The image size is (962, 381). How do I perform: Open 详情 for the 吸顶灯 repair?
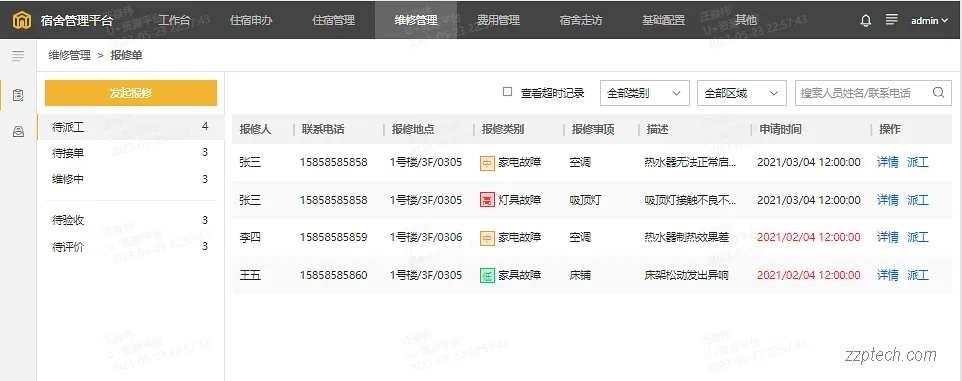[888, 200]
